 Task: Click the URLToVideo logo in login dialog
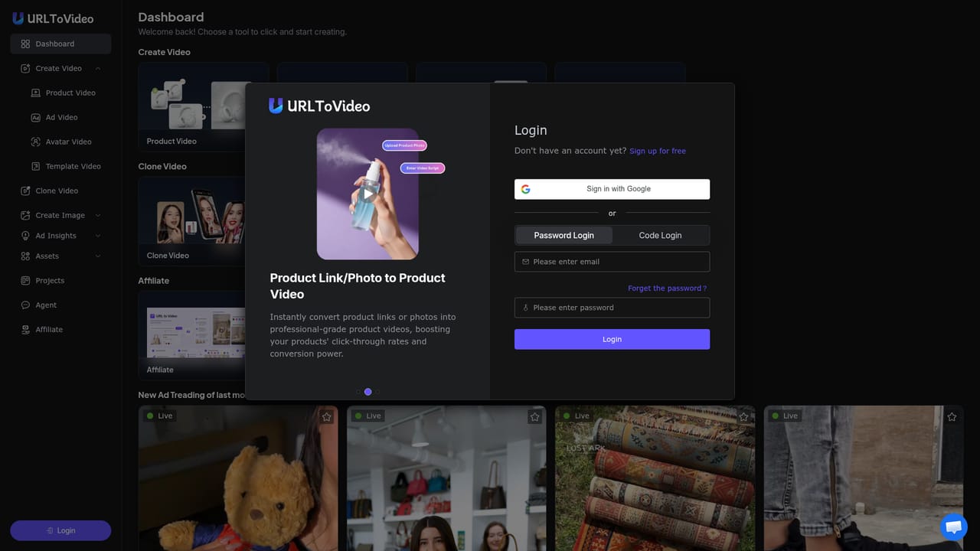(x=319, y=106)
